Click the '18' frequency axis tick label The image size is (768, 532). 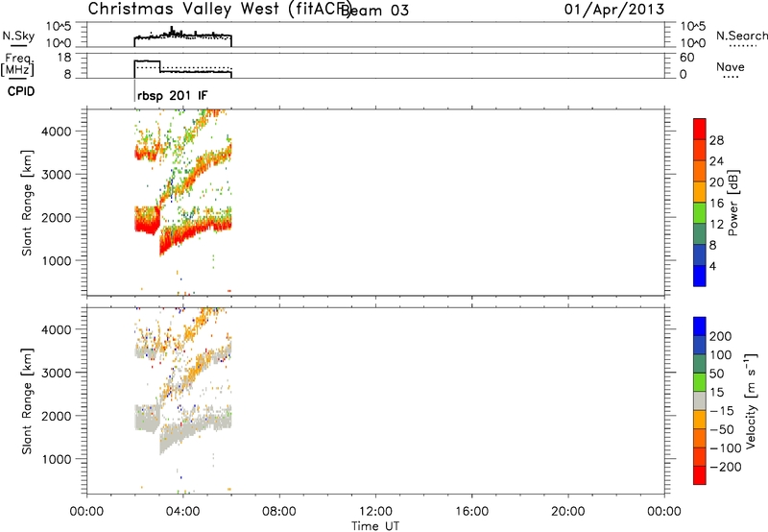point(64,58)
